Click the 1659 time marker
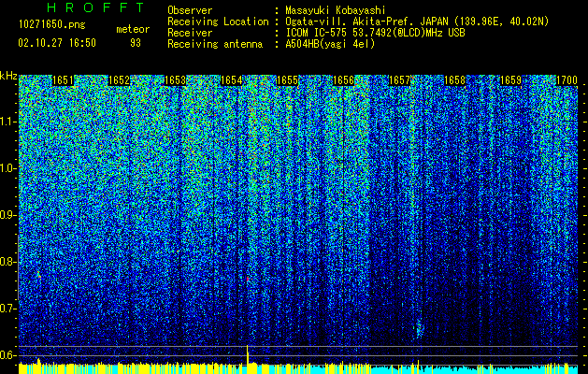 pyautogui.click(x=510, y=80)
